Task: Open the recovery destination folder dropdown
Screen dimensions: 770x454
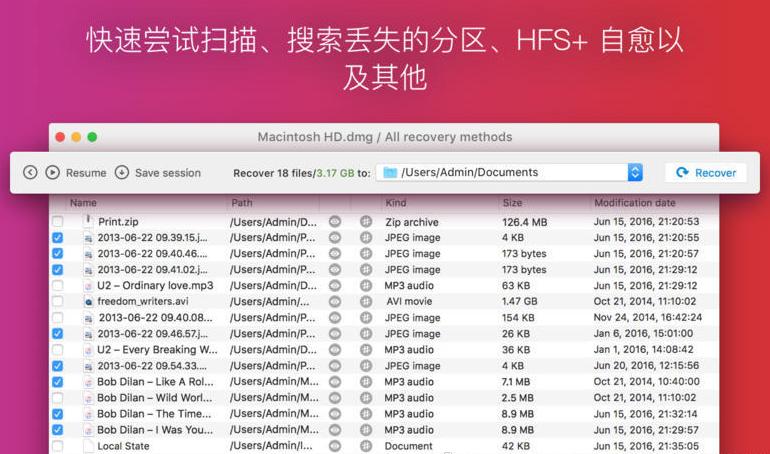Action: point(635,173)
